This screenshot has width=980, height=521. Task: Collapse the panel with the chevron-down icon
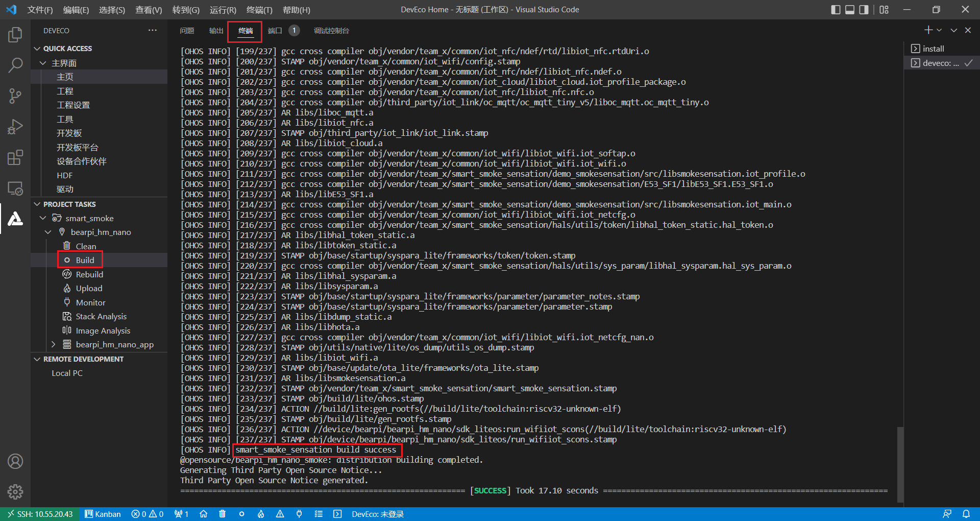click(953, 30)
